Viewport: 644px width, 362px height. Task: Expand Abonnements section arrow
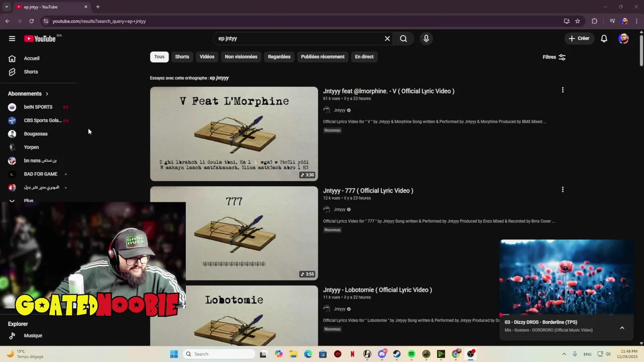point(47,94)
